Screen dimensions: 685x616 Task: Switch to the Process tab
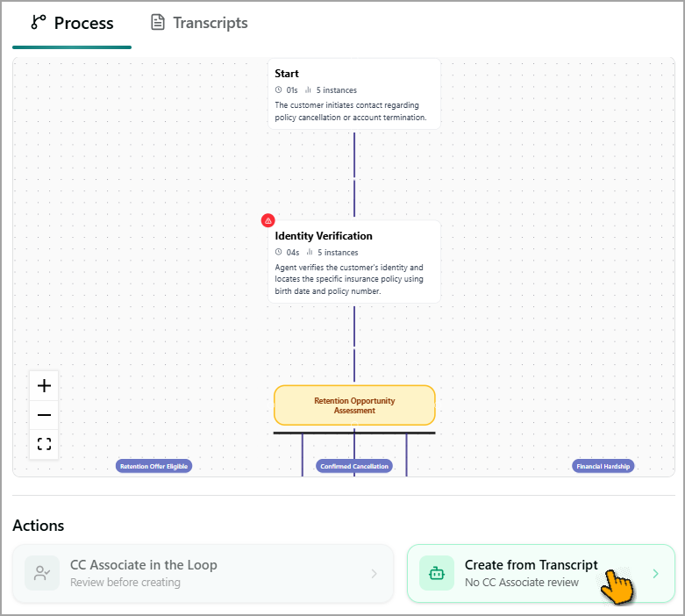click(72, 23)
